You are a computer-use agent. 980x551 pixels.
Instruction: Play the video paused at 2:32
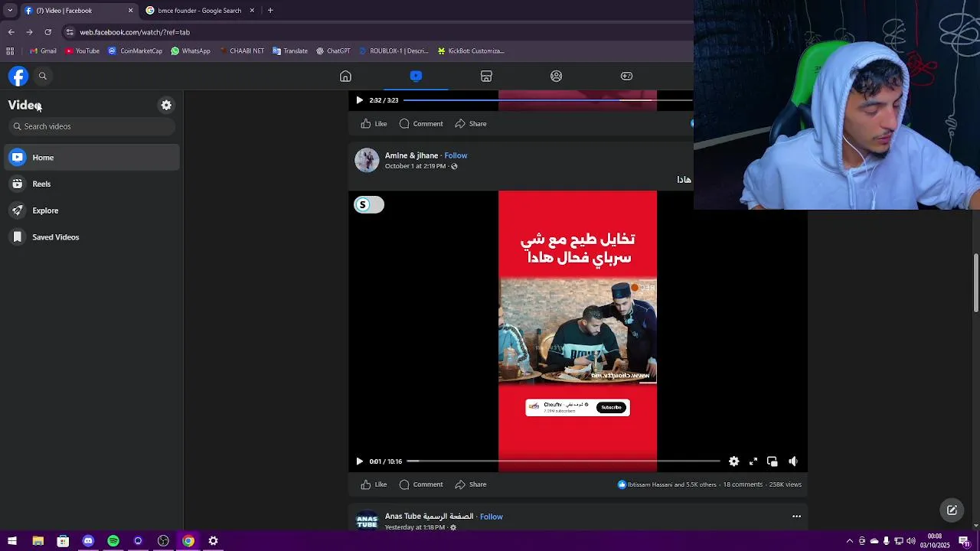tap(359, 100)
